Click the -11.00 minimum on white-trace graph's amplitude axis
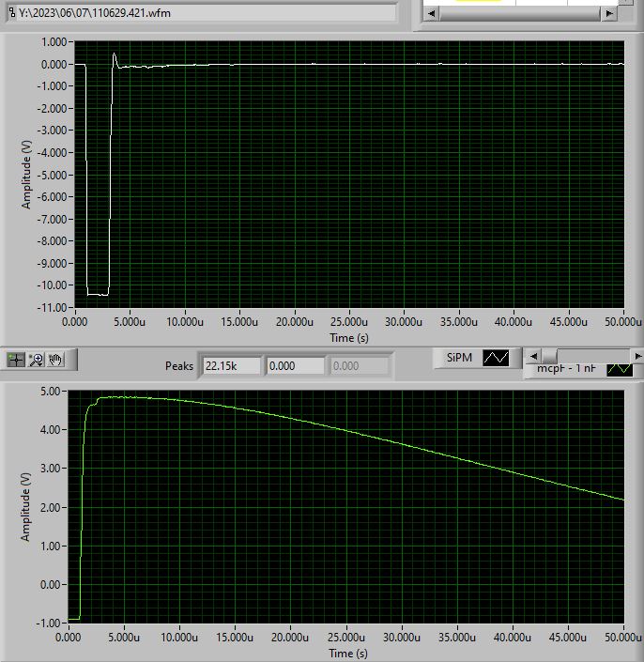644x662 pixels. coord(52,307)
